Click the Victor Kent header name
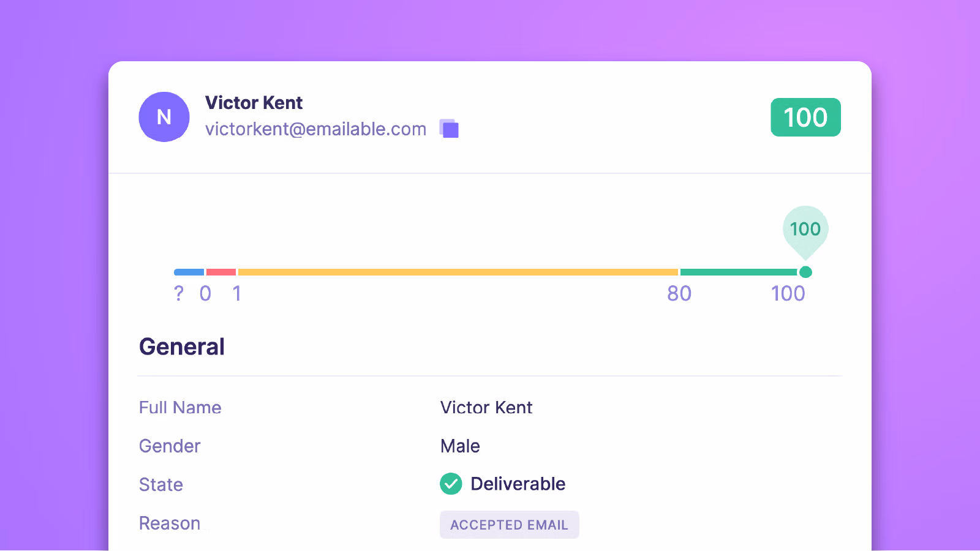This screenshot has height=551, width=980. [x=254, y=103]
